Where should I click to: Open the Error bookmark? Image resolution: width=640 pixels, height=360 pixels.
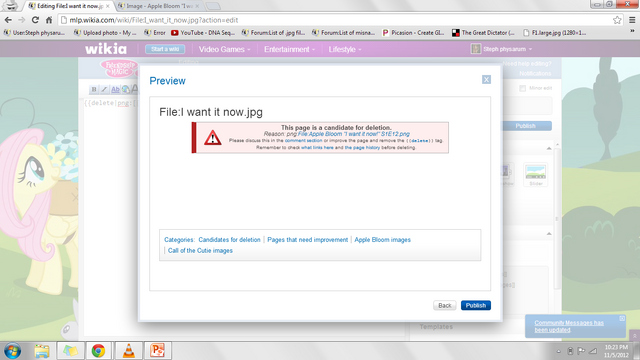155,32
